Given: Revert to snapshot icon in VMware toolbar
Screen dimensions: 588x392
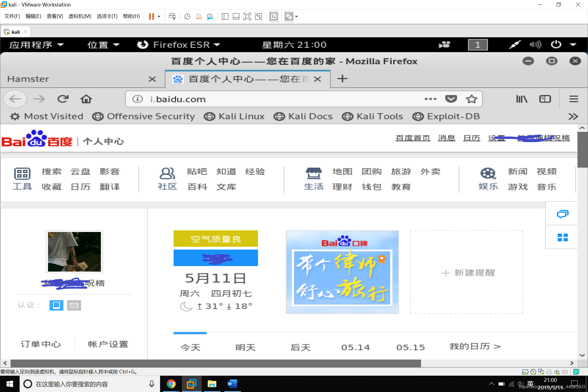Looking at the screenshot, I should (x=198, y=17).
